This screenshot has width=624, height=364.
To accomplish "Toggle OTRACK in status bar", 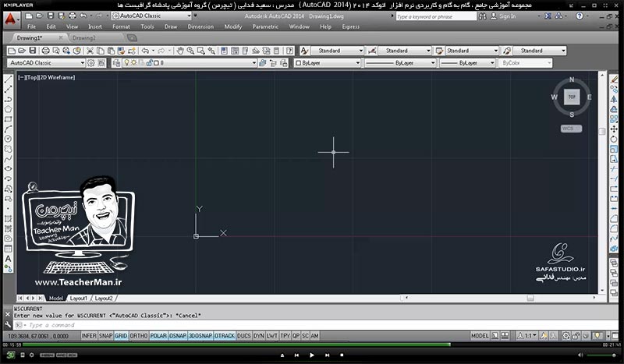I will pos(225,336).
